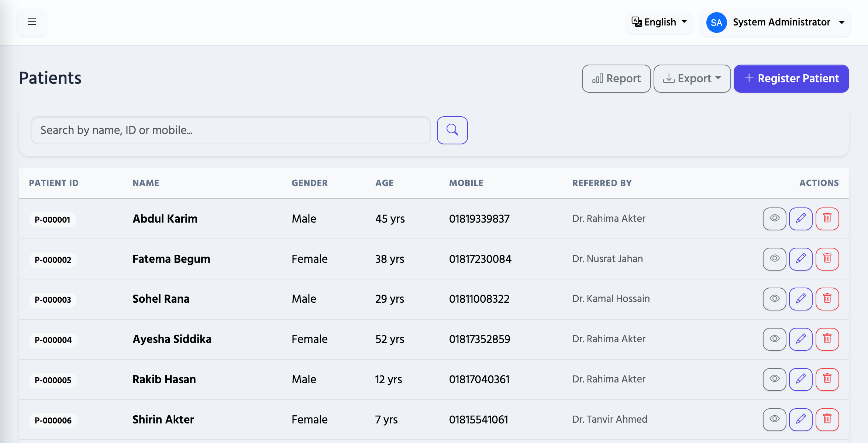This screenshot has height=443, width=868.
Task: Click the NAME column header
Action: pyautogui.click(x=146, y=183)
